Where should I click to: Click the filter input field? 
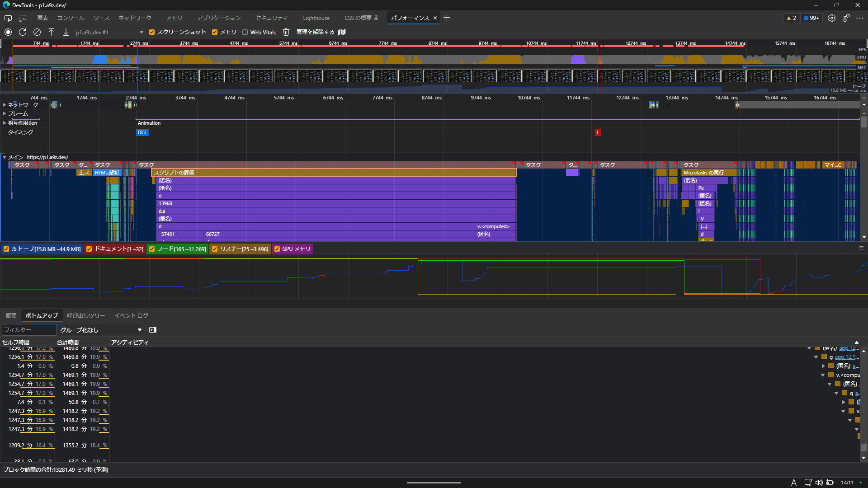[x=29, y=330]
